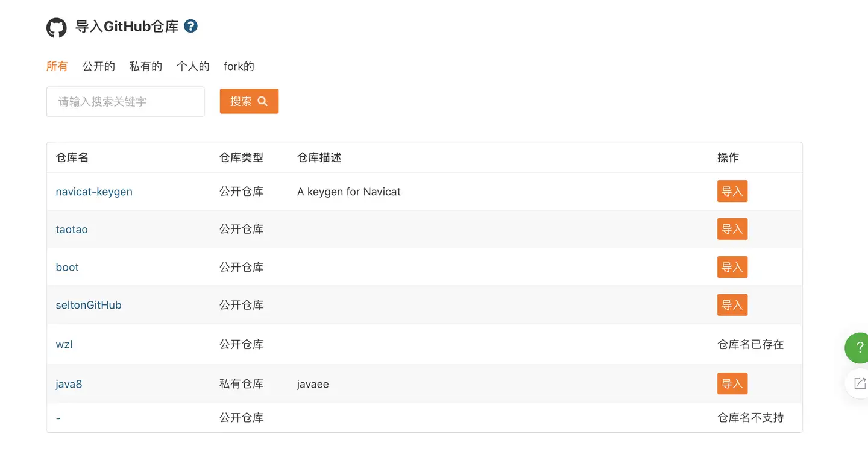This screenshot has height=475, width=868.
Task: Open the java8 repository link
Action: (69, 384)
